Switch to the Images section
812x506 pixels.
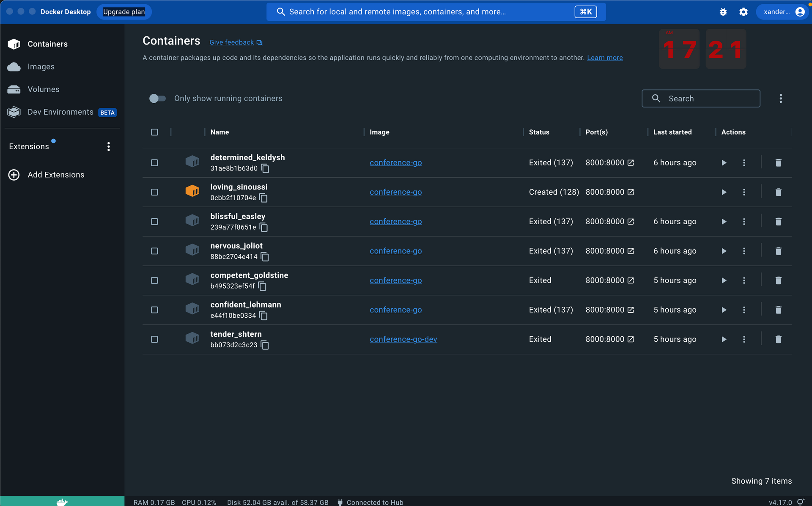click(x=62, y=67)
